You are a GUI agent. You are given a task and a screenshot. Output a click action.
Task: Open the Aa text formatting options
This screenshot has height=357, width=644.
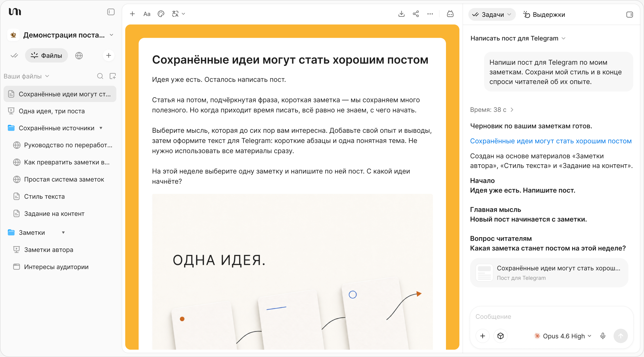pos(147,14)
